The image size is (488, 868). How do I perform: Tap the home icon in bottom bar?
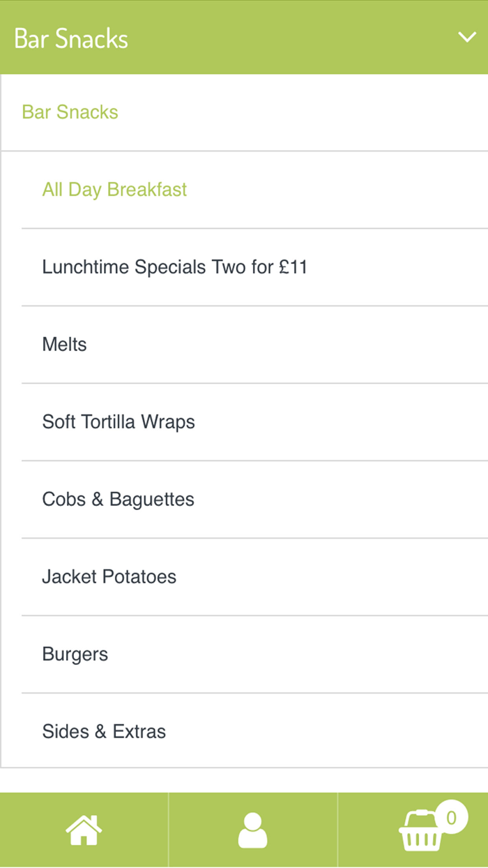tap(84, 830)
